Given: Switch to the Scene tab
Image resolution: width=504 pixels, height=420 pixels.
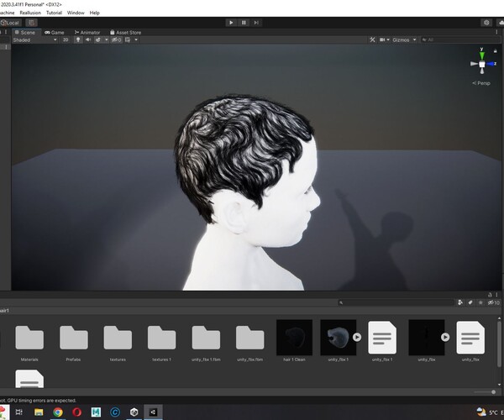Looking at the screenshot, I should [x=25, y=33].
